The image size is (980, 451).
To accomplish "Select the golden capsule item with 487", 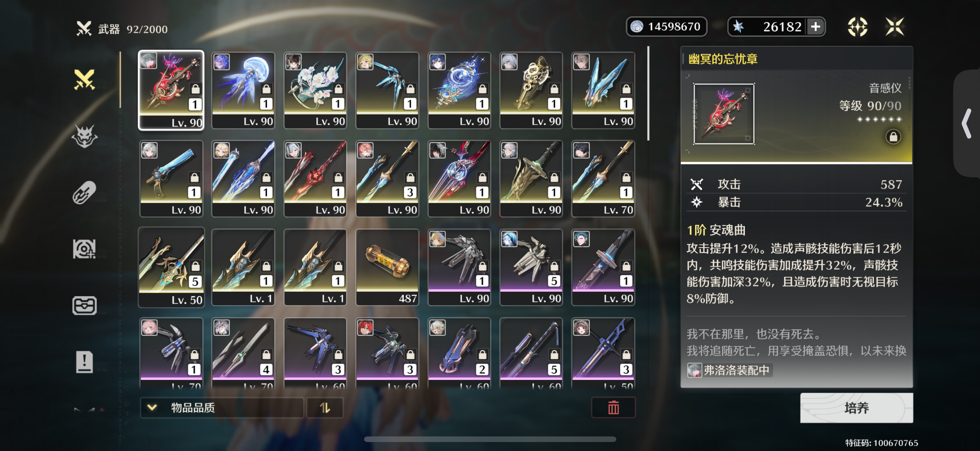I will tap(387, 267).
